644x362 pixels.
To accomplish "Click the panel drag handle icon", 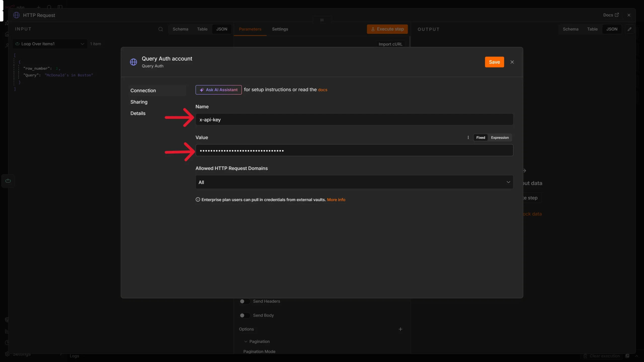I will pyautogui.click(x=322, y=20).
